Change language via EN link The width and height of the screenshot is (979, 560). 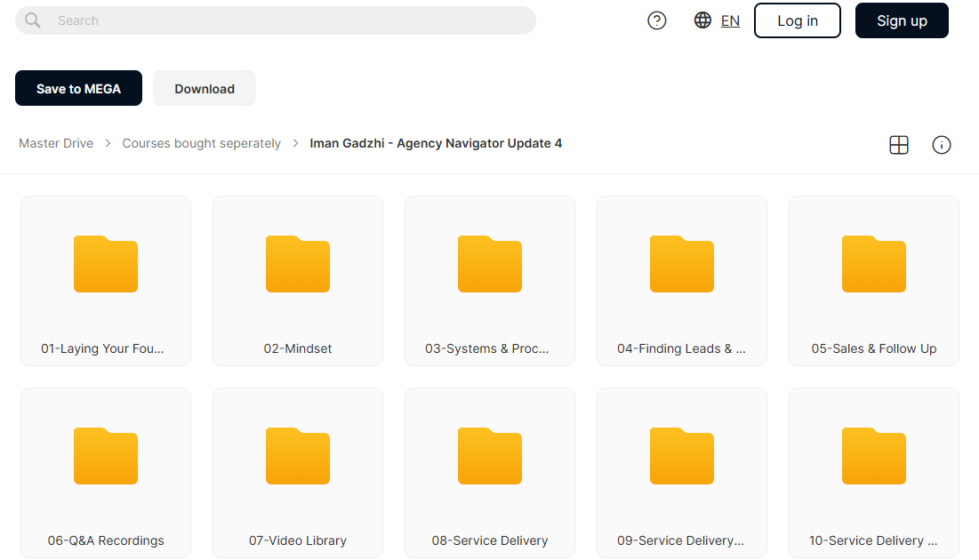click(x=730, y=20)
